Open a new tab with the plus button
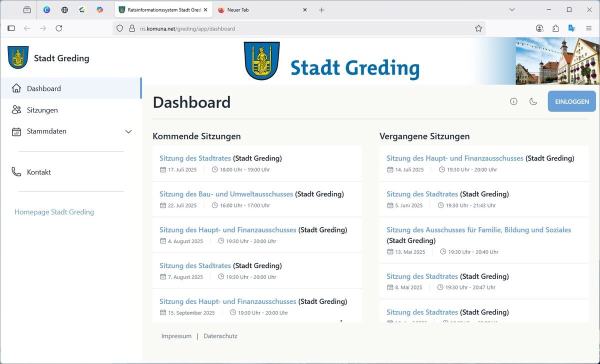Screen dimensions: 600x364 point(321,10)
